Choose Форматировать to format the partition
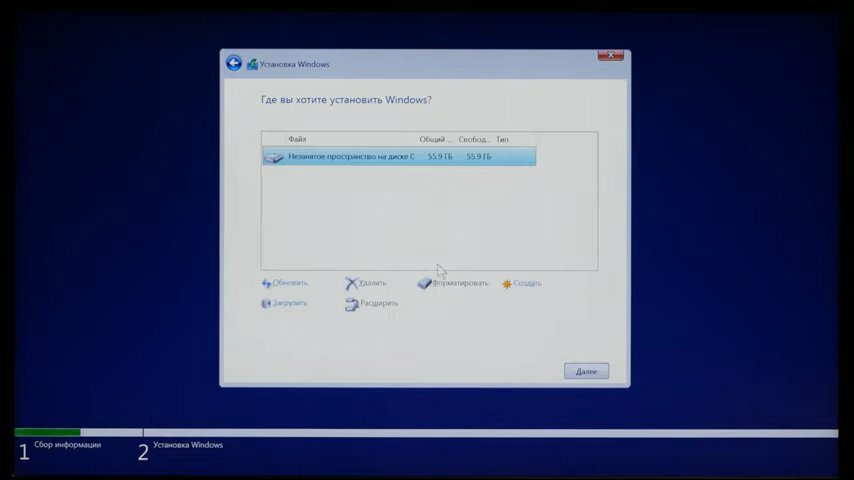The width and height of the screenshot is (854, 480). (x=460, y=283)
